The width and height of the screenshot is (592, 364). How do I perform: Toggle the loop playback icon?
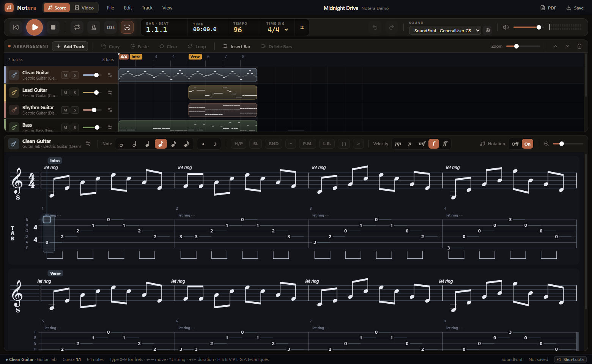pos(77,27)
